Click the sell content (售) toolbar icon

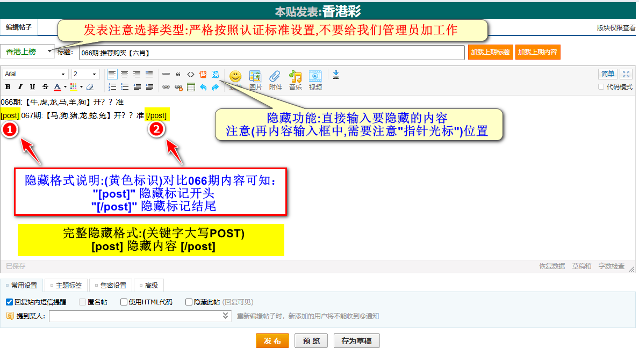[203, 74]
